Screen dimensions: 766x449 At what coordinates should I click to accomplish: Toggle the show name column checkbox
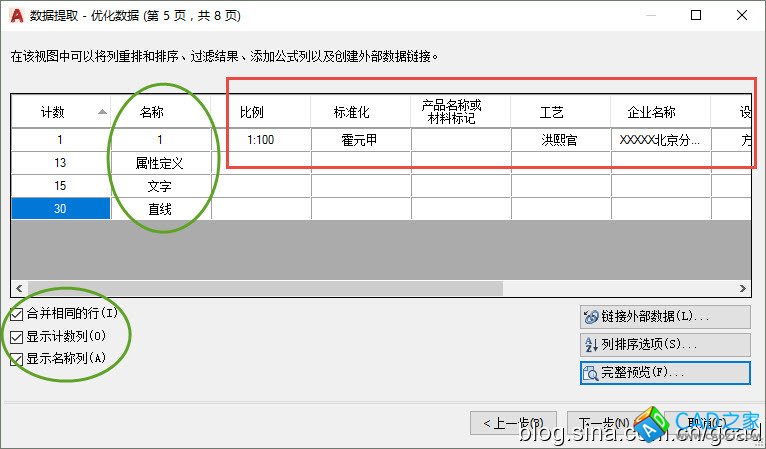pyautogui.click(x=16, y=359)
